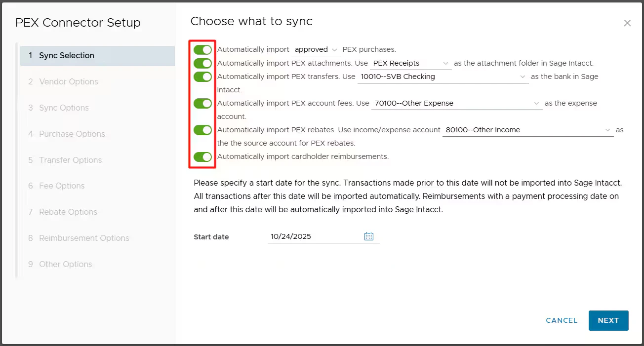
Task: Switch off import PEX account fees
Action: 202,103
